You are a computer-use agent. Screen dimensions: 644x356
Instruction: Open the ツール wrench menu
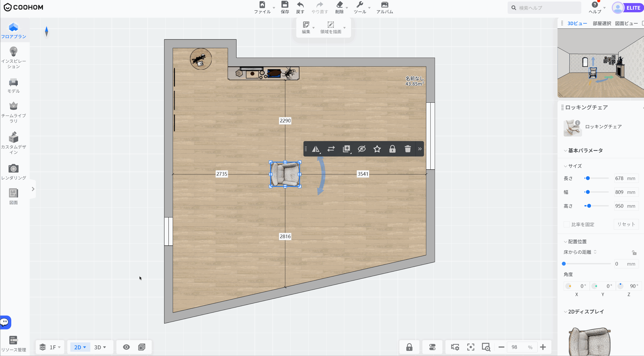click(x=360, y=7)
